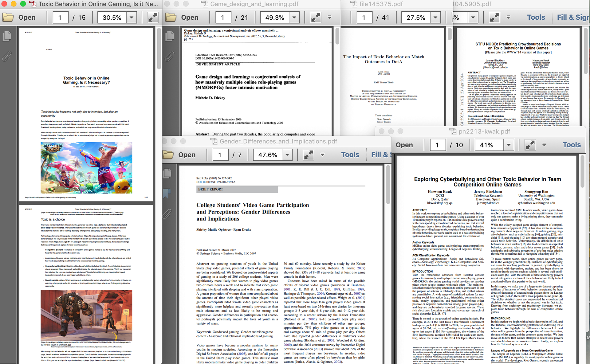Click page number field in pn2213-kwak window
The width and height of the screenshot is (590, 364).
[x=438, y=145]
